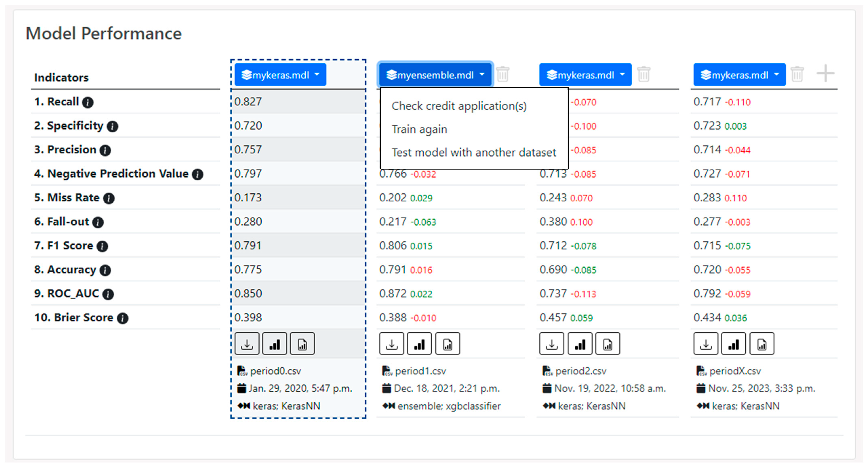Delete the last mykeras.mdl column via trash
Image resolution: width=868 pixels, height=466 pixels.
pyautogui.click(x=797, y=74)
